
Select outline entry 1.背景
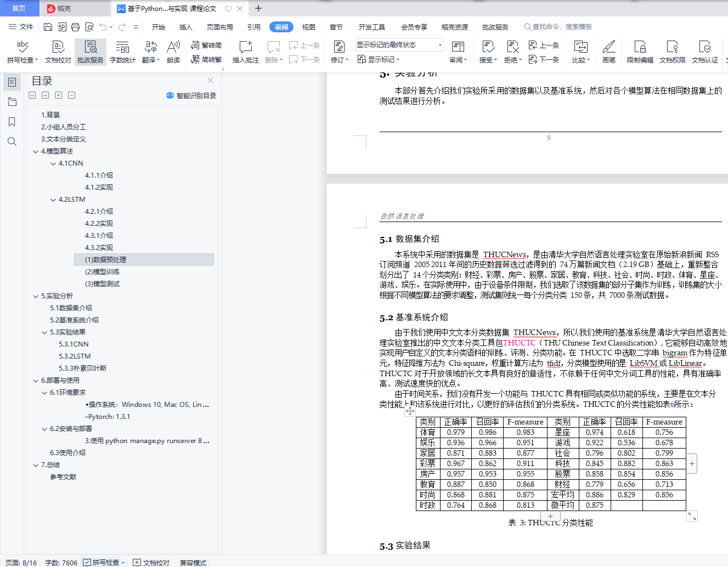[50, 115]
